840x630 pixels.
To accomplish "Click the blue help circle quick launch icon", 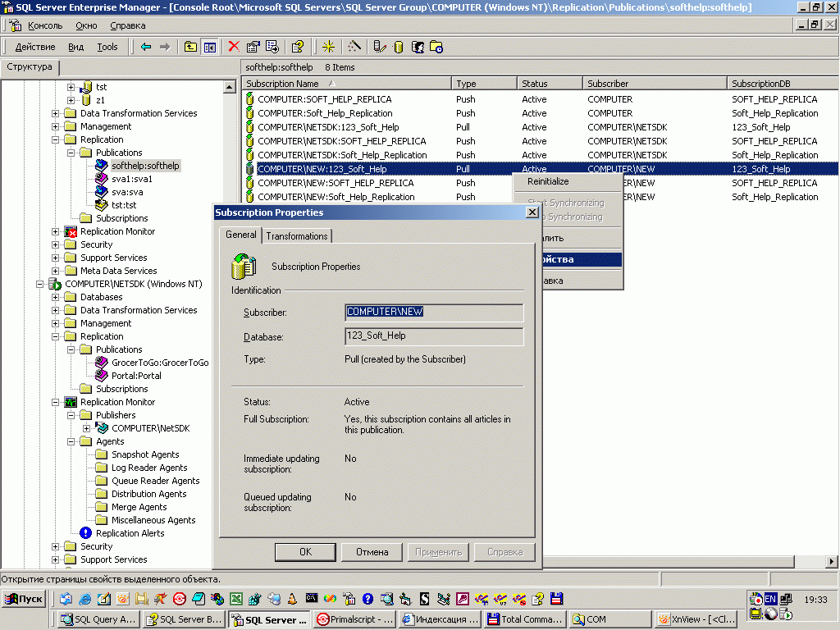I will (x=367, y=599).
